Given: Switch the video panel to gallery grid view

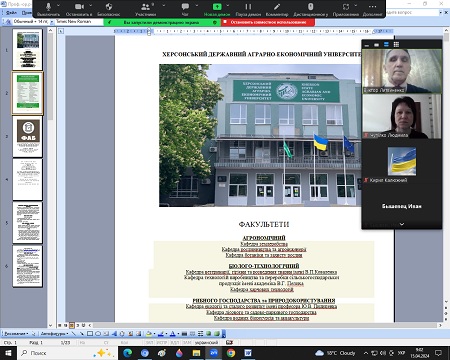Looking at the screenshot, I should [396, 44].
